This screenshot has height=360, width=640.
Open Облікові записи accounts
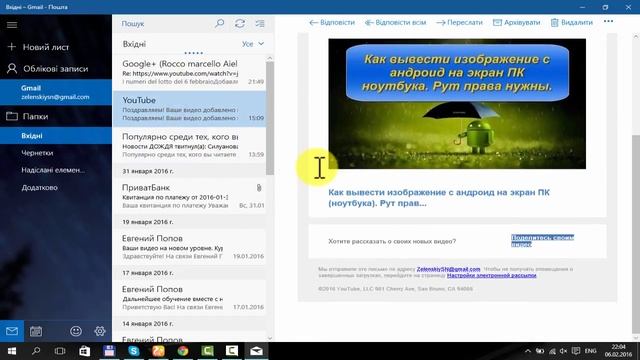(x=56, y=69)
